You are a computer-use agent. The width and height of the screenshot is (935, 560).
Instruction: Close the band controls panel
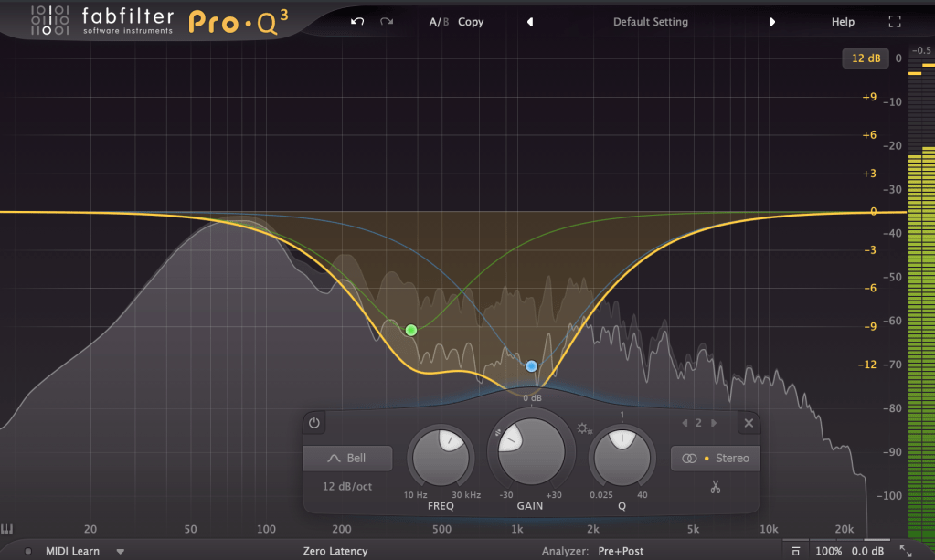pos(749,423)
